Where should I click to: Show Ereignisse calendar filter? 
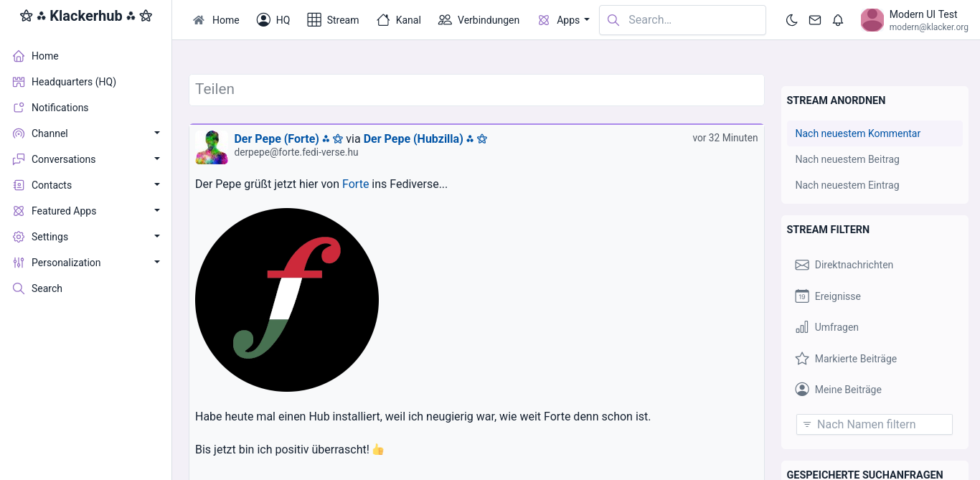(802, 296)
